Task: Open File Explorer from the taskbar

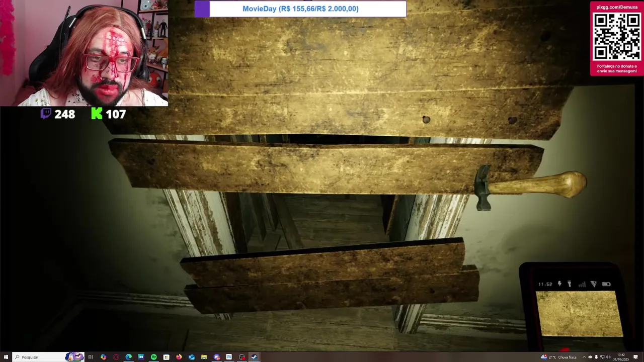Action: 204,357
